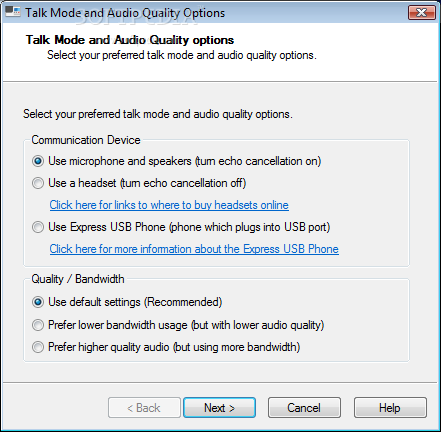Click the Communication Device group label
The width and height of the screenshot is (441, 432).
click(86, 140)
